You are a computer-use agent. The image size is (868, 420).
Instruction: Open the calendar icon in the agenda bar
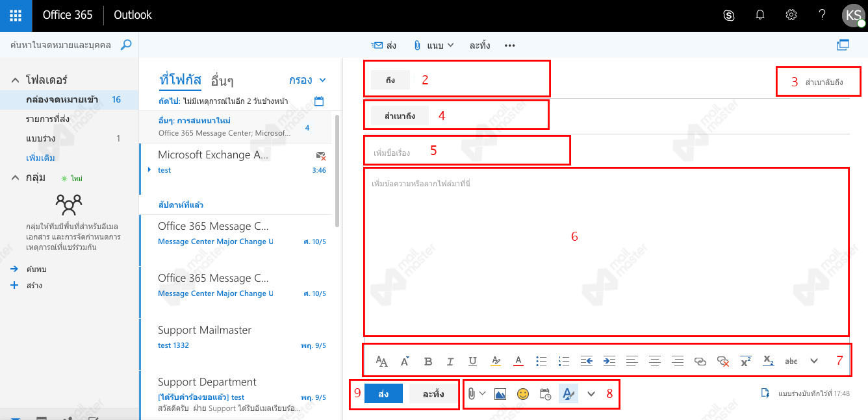[x=319, y=101]
